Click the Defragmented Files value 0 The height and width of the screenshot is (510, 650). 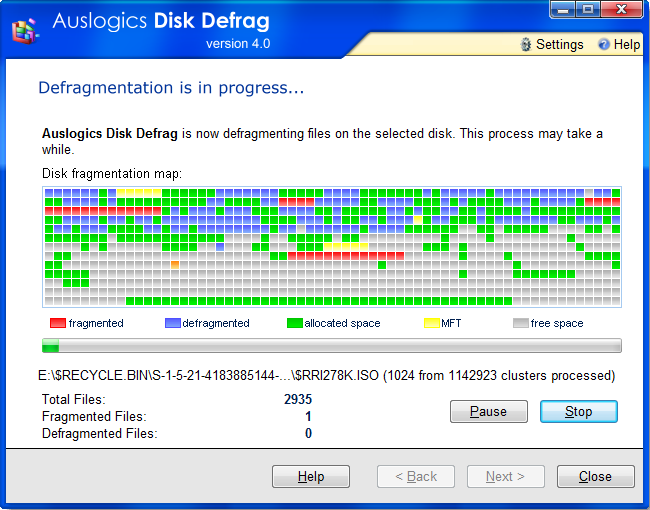(x=308, y=433)
